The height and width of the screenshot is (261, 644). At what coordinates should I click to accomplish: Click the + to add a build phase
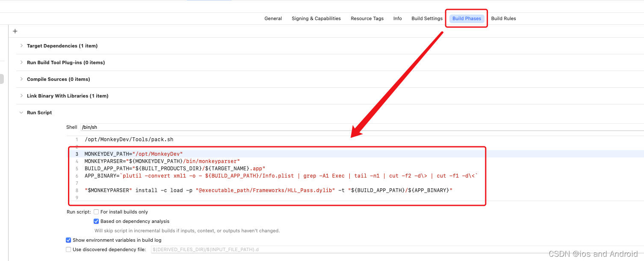[x=15, y=31]
